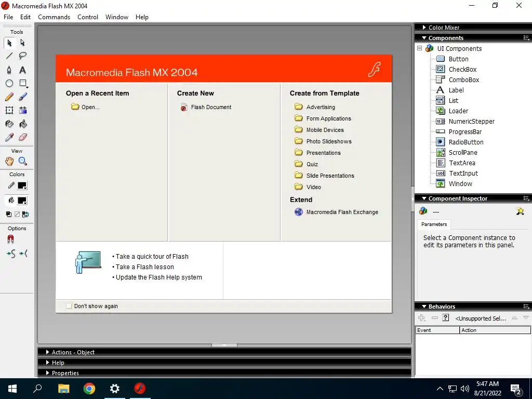The height and width of the screenshot is (399, 532).
Task: Expand the Properties panel
Action: coord(48,373)
